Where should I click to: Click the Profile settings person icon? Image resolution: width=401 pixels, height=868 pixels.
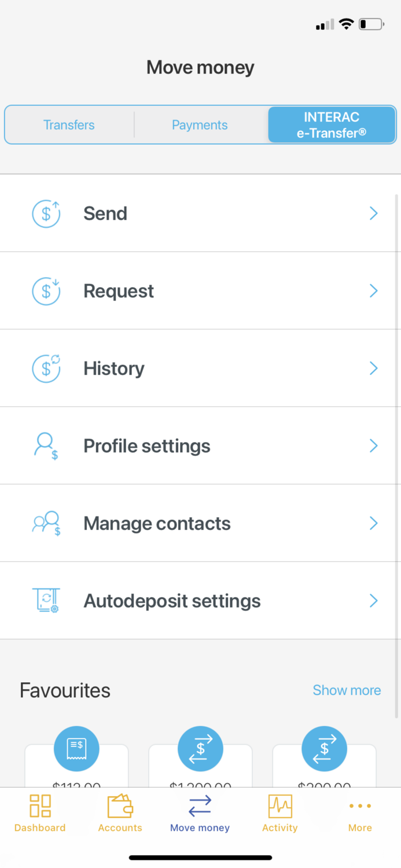click(46, 446)
